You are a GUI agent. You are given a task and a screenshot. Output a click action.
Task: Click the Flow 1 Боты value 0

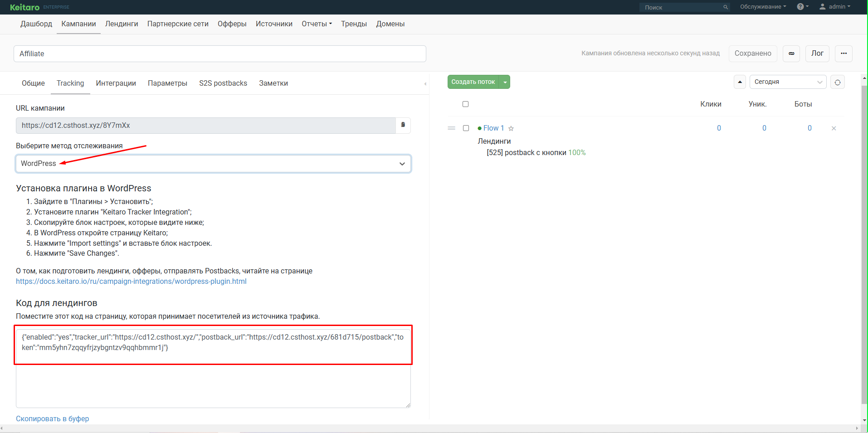pyautogui.click(x=809, y=128)
